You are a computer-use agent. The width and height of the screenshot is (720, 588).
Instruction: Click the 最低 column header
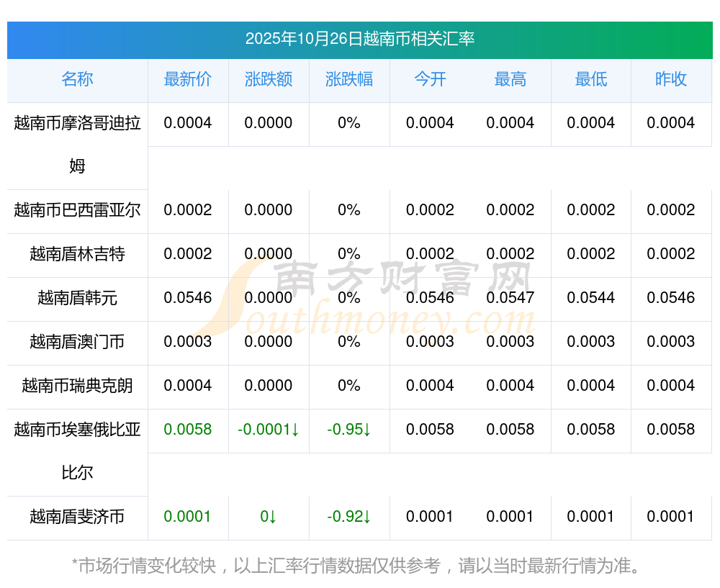[x=591, y=80]
